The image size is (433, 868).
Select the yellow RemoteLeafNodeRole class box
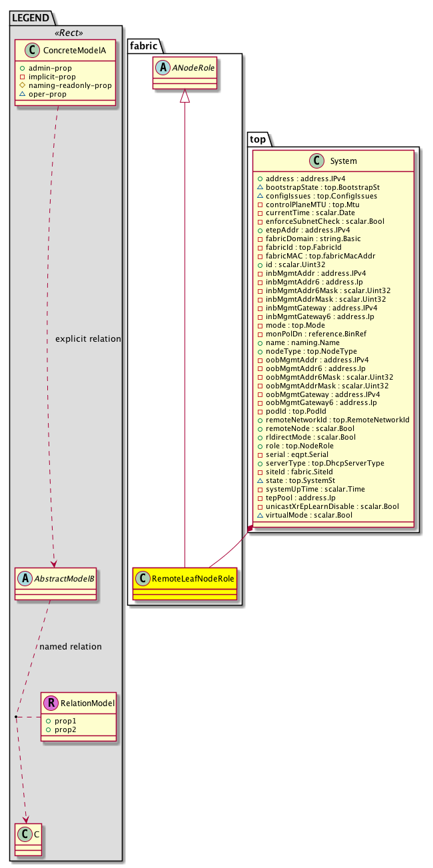click(185, 584)
